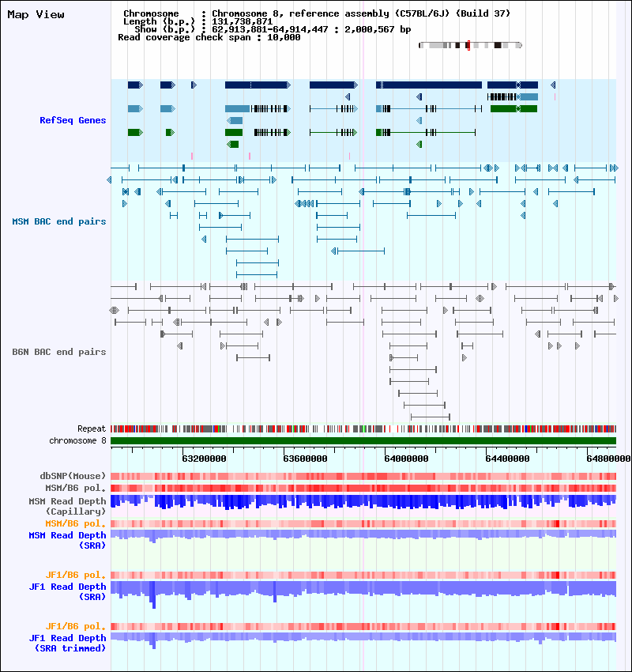This screenshot has width=632, height=672.
Task: Select the Read coverage check span text
Action: (x=209, y=37)
